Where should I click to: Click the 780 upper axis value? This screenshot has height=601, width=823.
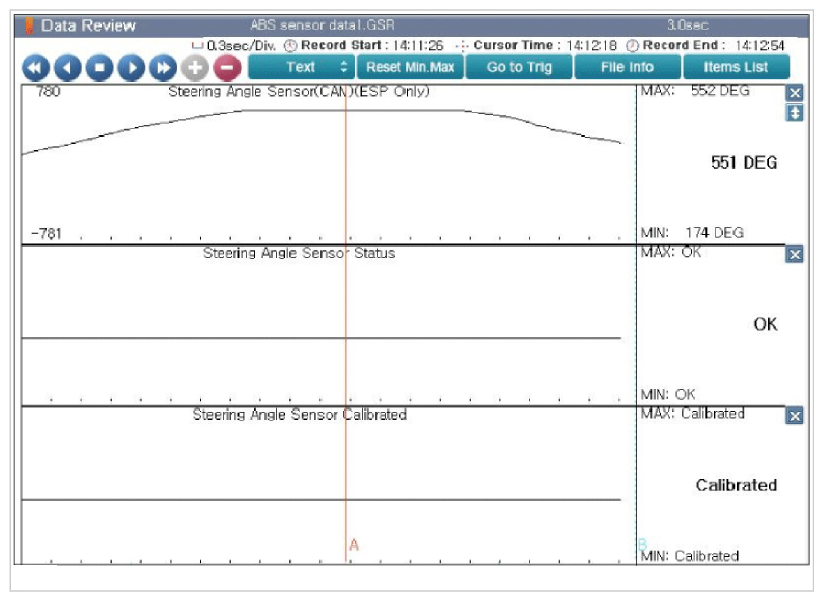click(x=48, y=91)
